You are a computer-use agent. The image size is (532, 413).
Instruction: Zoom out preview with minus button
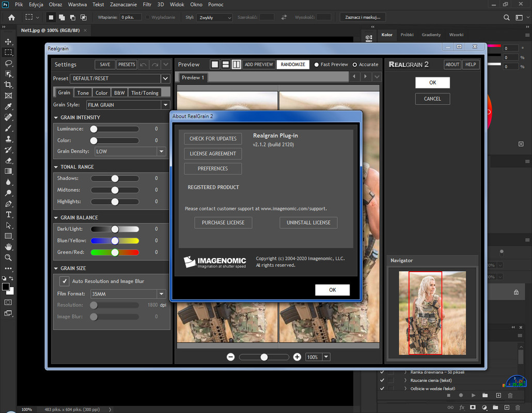click(x=231, y=357)
